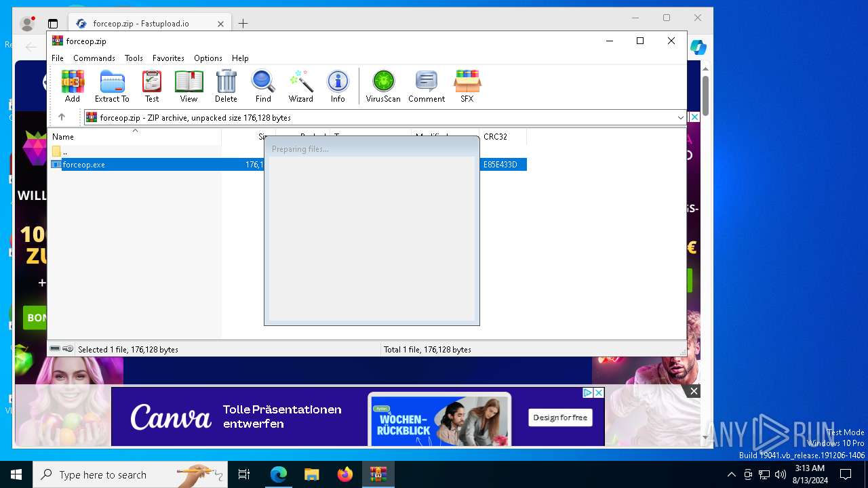Open Task View from taskbar
The image size is (868, 488).
(x=244, y=474)
